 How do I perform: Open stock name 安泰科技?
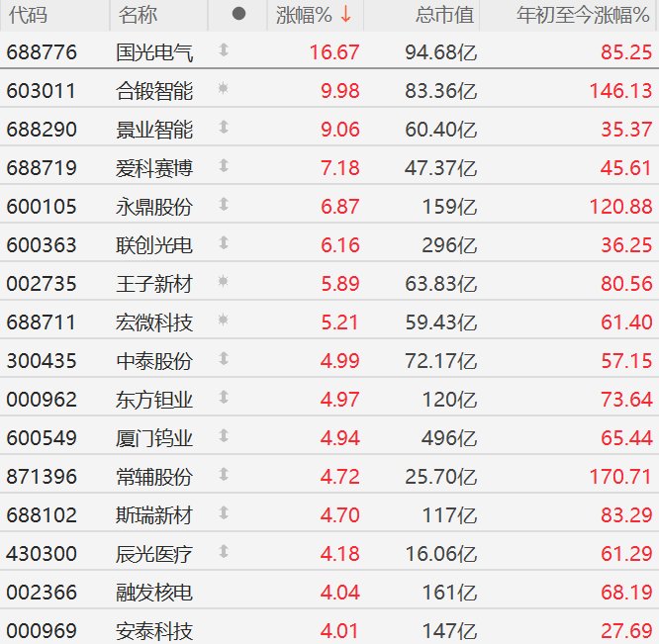(x=154, y=631)
